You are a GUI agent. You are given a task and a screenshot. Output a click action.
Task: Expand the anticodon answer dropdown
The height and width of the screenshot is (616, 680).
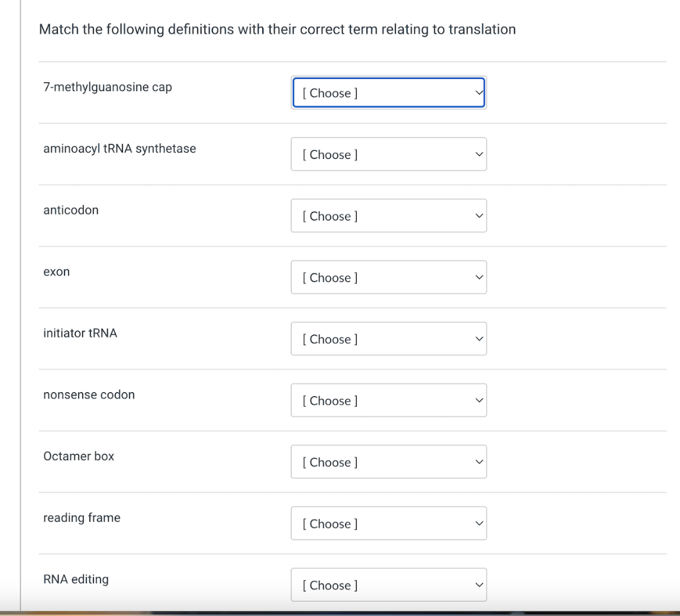pyautogui.click(x=388, y=216)
